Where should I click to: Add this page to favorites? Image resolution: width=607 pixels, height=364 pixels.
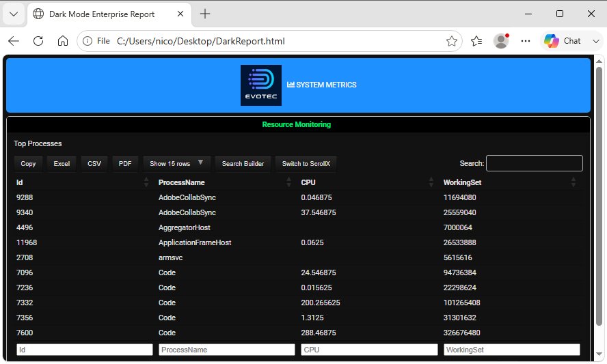click(x=451, y=41)
